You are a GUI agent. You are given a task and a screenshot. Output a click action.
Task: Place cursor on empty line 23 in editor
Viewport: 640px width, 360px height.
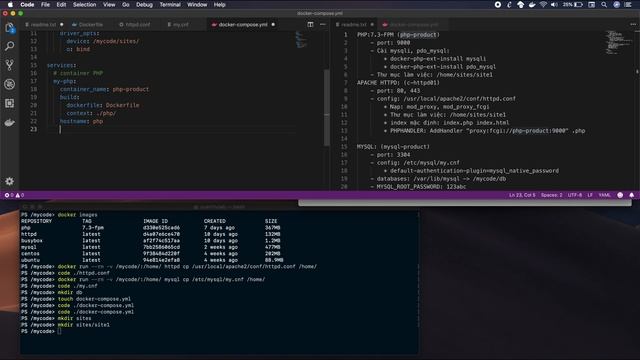click(x=178, y=129)
